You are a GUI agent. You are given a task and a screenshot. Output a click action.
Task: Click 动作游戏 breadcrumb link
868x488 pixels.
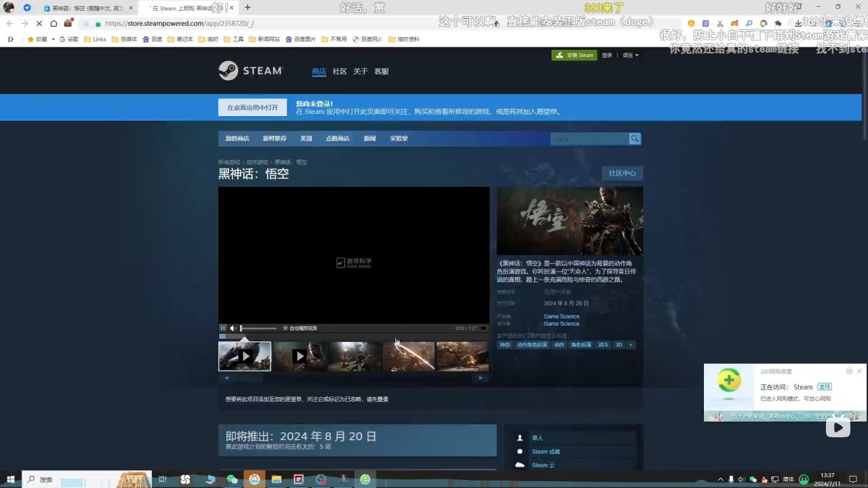pos(257,162)
